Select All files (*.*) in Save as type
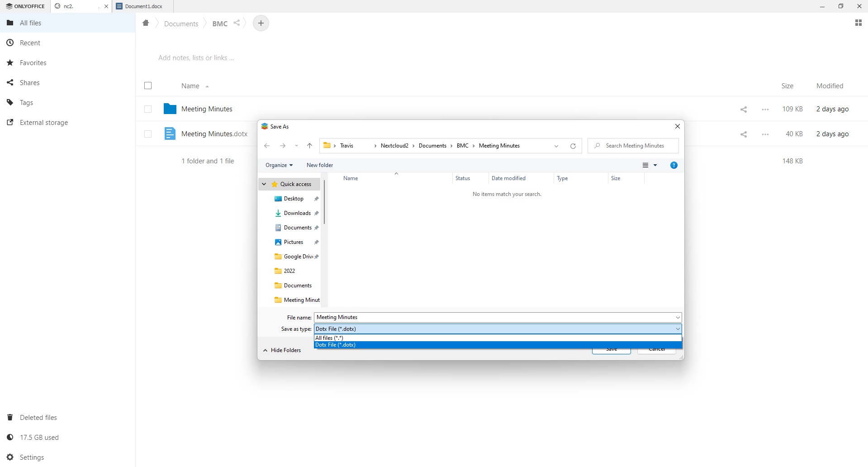 point(329,338)
